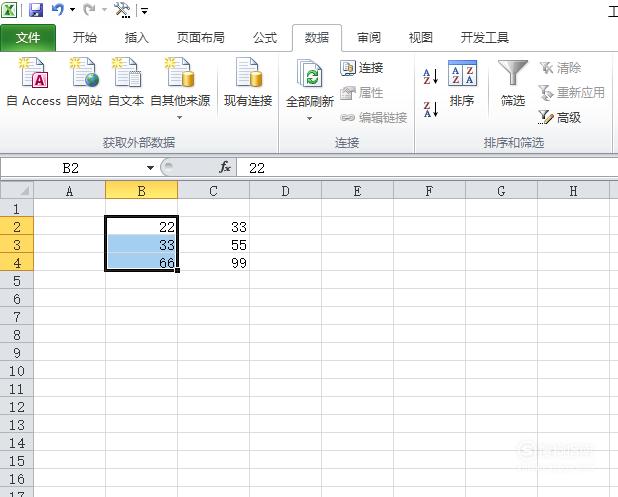Click cell C4 containing 99
The width and height of the screenshot is (618, 497).
[213, 262]
